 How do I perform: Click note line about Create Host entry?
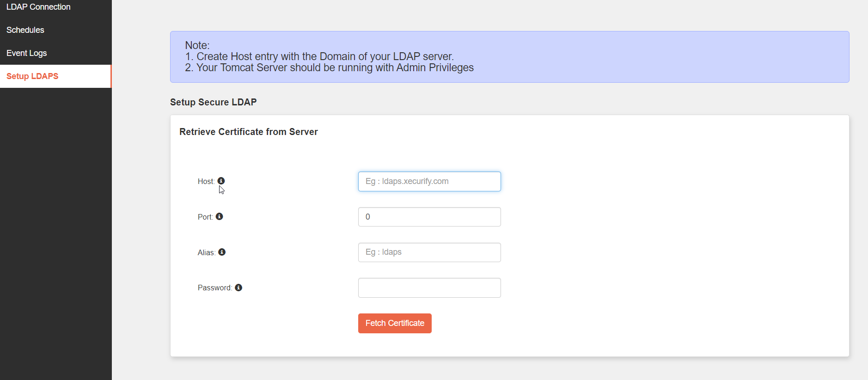pos(319,56)
